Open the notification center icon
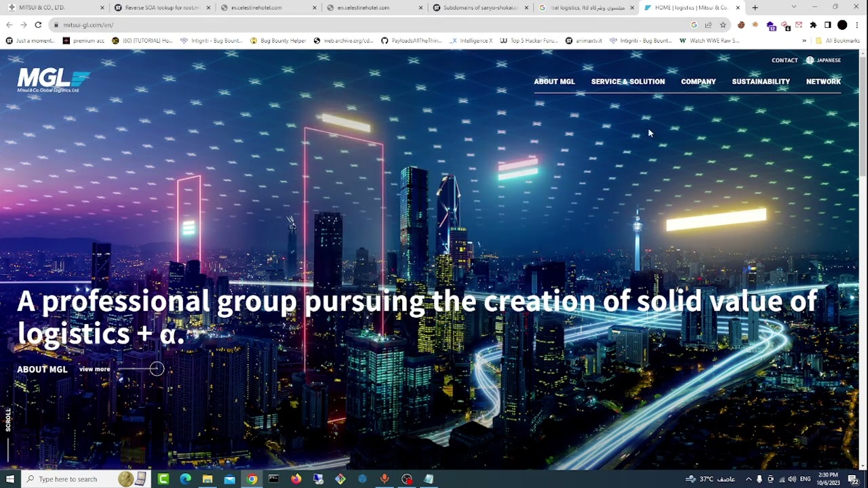The image size is (868, 488). [x=853, y=479]
